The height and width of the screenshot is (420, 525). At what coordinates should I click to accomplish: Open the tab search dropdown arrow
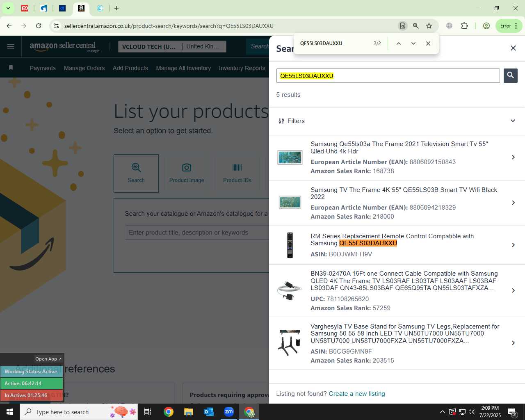[8, 8]
